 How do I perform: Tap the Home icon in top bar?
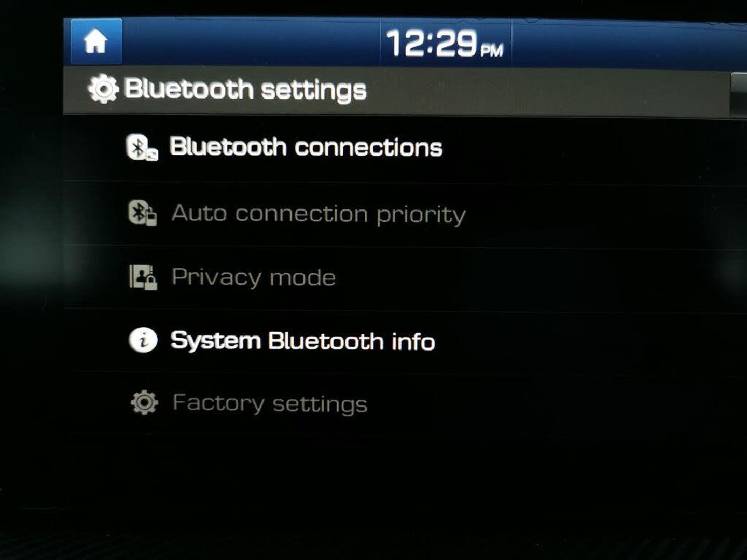click(x=96, y=41)
